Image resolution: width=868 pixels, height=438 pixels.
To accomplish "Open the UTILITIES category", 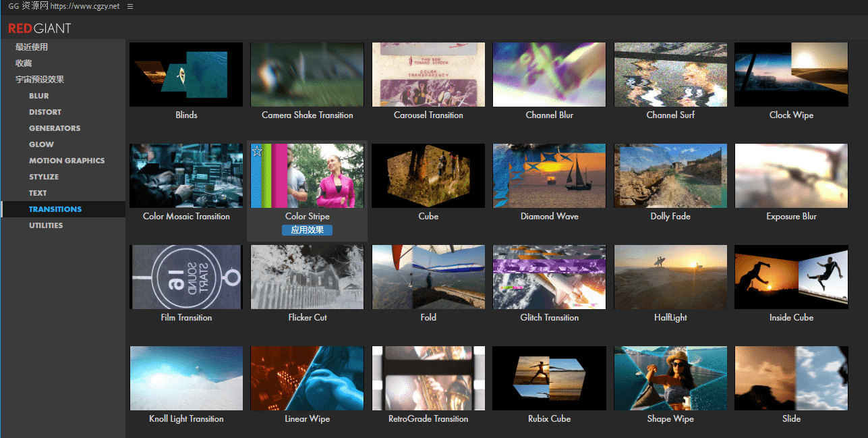I will point(46,225).
